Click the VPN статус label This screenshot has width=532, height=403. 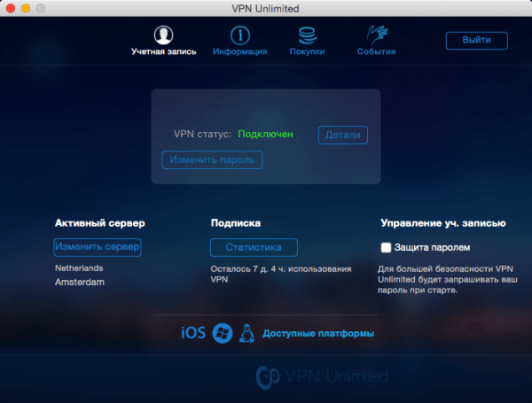202,135
